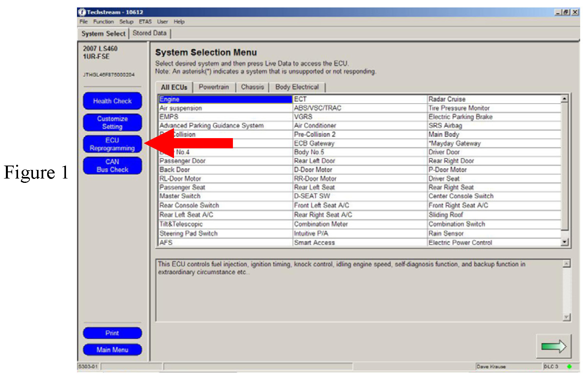Select ABS/VSC/TRAC in the ECU list
The image size is (588, 379).
(317, 108)
